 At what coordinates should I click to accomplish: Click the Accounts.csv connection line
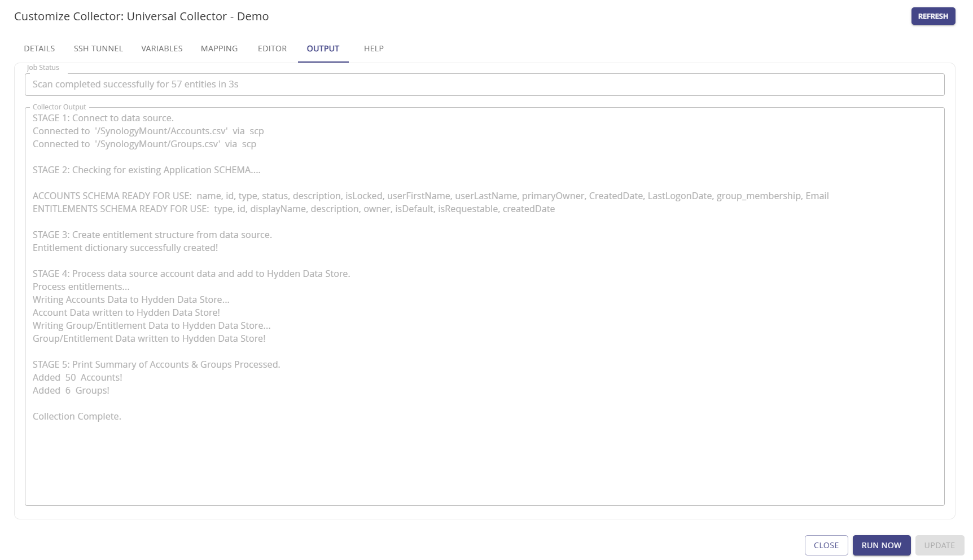point(148,131)
